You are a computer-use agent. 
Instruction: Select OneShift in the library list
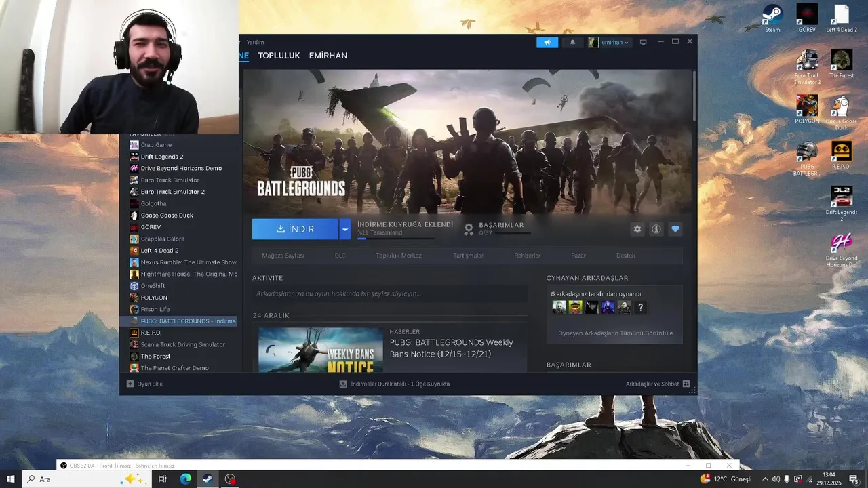[153, 286]
